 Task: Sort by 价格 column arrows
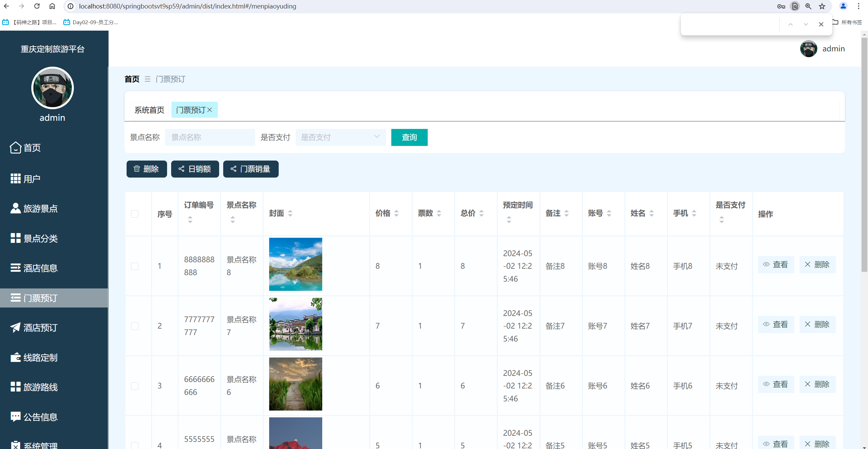tap(396, 213)
